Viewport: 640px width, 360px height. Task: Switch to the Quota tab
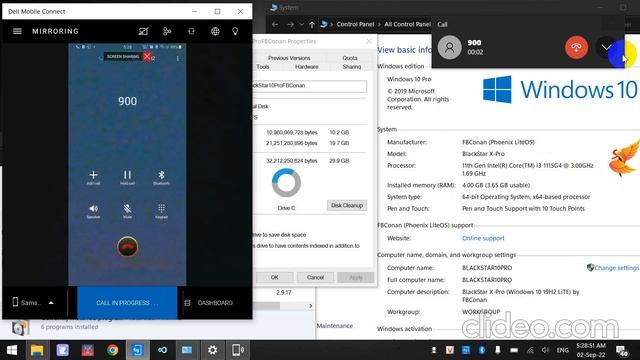[350, 58]
